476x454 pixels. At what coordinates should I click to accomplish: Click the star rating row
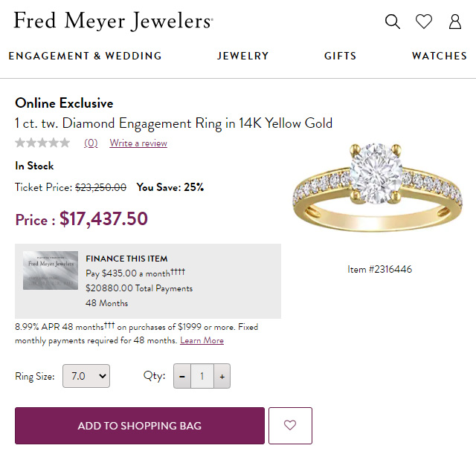coord(42,143)
